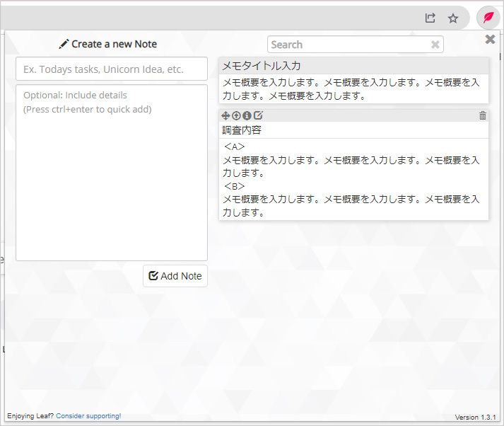
Task: Select the note titled メモタイトル入力
Action: (262, 66)
